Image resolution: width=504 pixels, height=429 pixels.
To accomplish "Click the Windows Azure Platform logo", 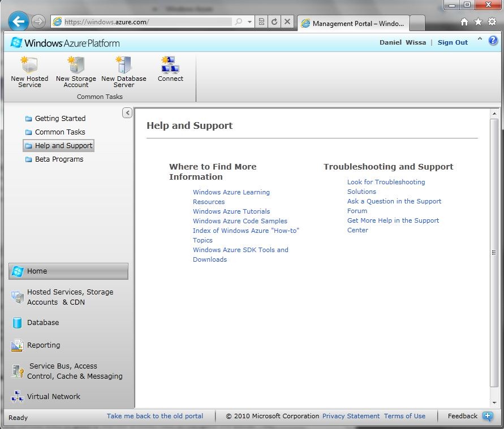I will coord(65,43).
